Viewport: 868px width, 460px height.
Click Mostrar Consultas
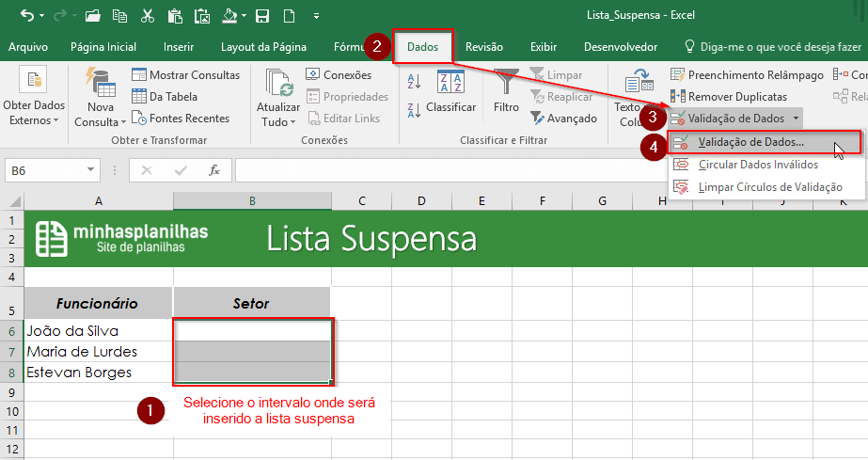click(186, 74)
